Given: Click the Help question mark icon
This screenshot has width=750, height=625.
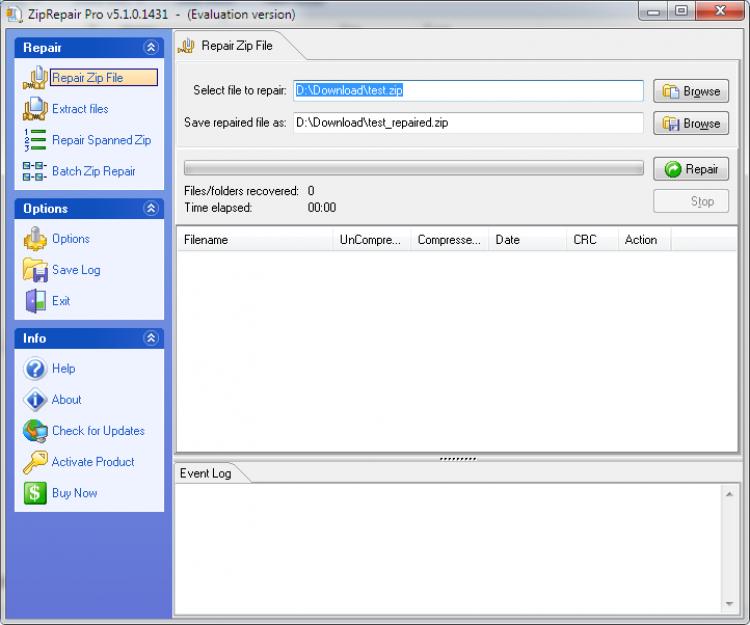Looking at the screenshot, I should 35,368.
